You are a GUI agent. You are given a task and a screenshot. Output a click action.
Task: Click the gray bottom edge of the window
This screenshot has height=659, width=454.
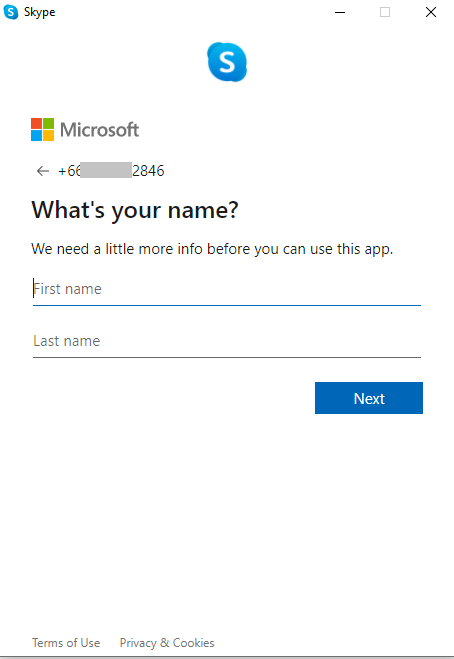pyautogui.click(x=227, y=657)
